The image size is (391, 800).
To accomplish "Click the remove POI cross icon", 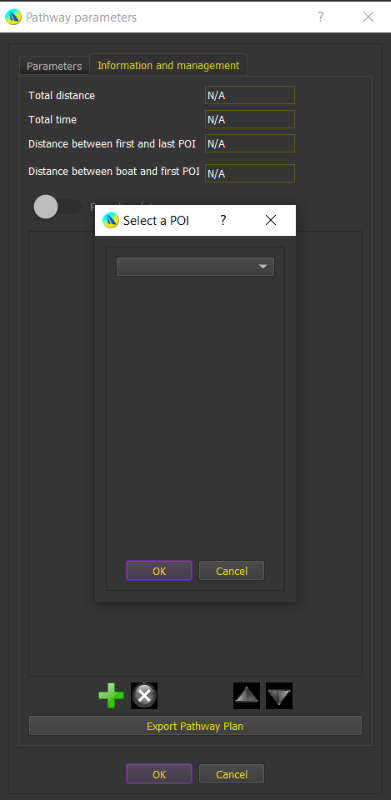I will click(x=144, y=696).
